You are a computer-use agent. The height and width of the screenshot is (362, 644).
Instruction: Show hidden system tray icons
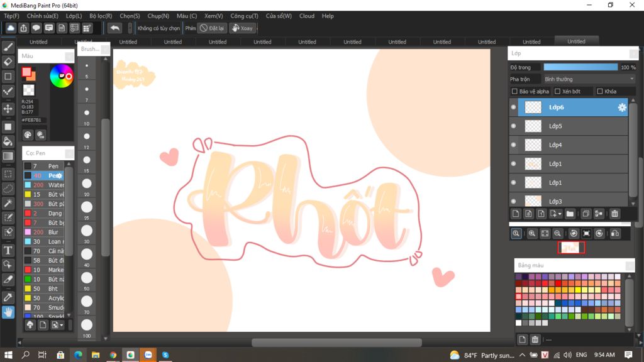[x=522, y=354]
